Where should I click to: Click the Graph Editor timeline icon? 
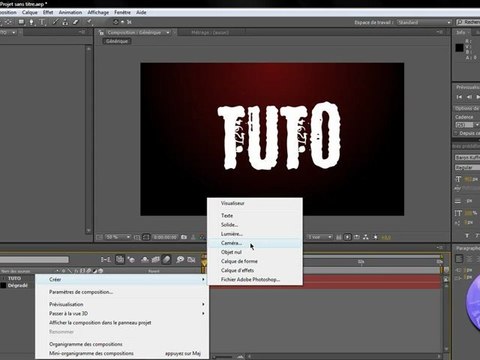pos(191,259)
